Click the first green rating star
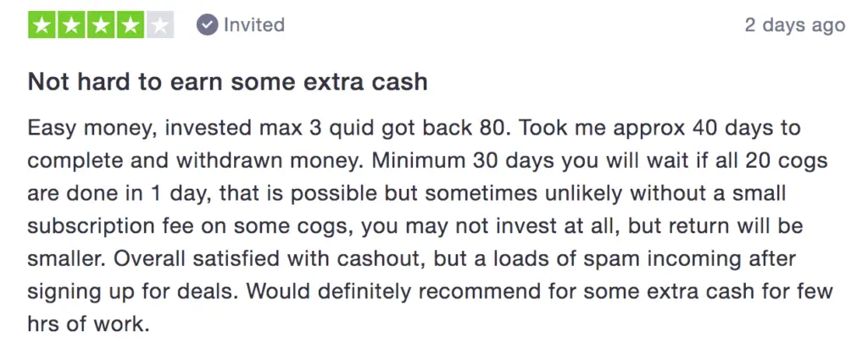The height and width of the screenshot is (349, 868). click(x=42, y=25)
